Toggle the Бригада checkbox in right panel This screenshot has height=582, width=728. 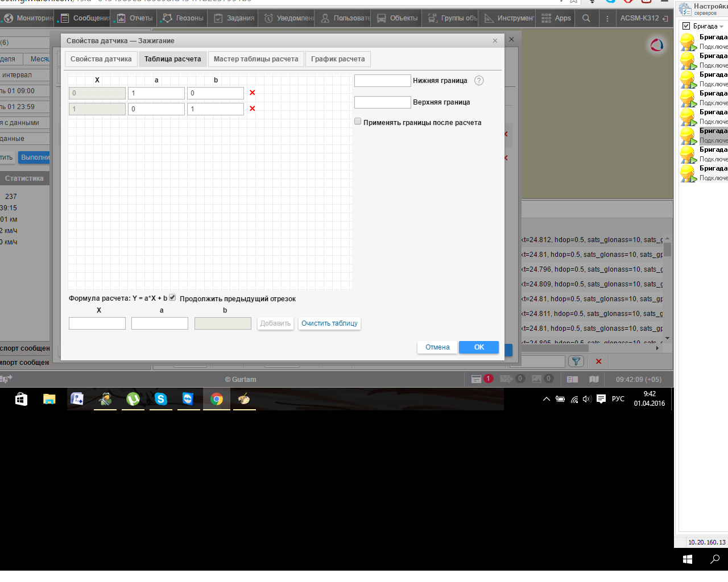pos(686,26)
